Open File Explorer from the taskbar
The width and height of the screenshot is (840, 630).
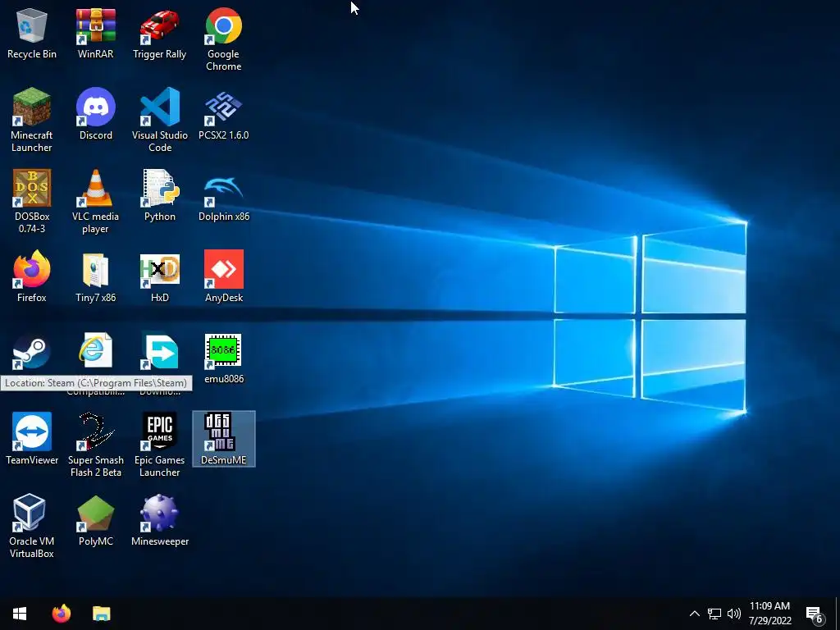tap(101, 614)
